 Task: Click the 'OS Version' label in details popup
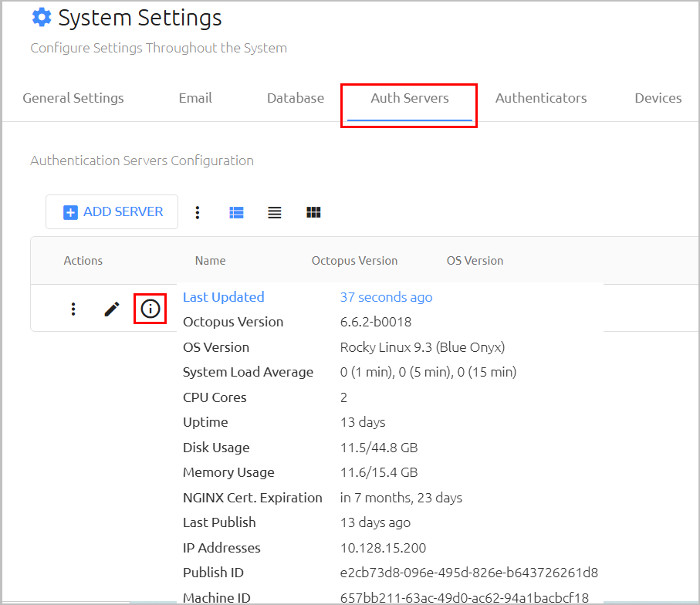[x=216, y=347]
